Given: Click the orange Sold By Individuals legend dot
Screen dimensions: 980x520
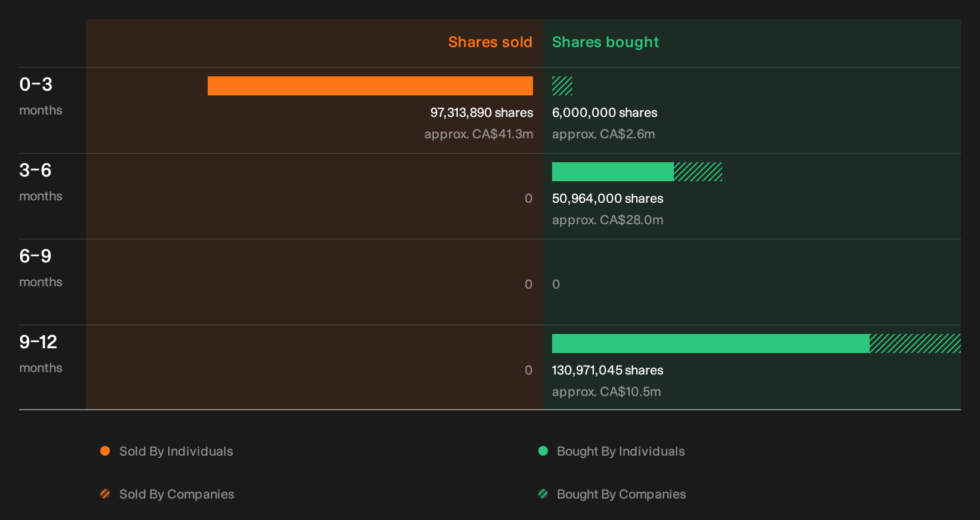Looking at the screenshot, I should (x=105, y=451).
